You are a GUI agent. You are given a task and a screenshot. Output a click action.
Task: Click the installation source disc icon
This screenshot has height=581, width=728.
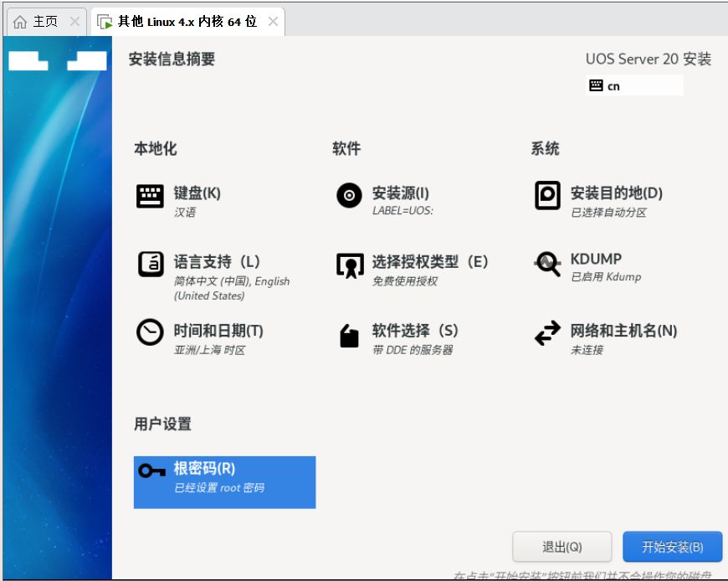click(349, 196)
